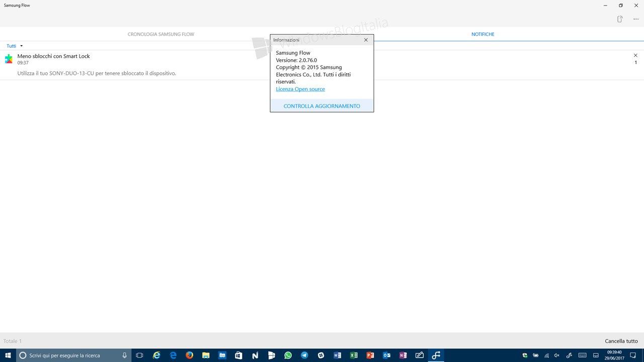Close the Informazioni dialog

[x=366, y=40]
